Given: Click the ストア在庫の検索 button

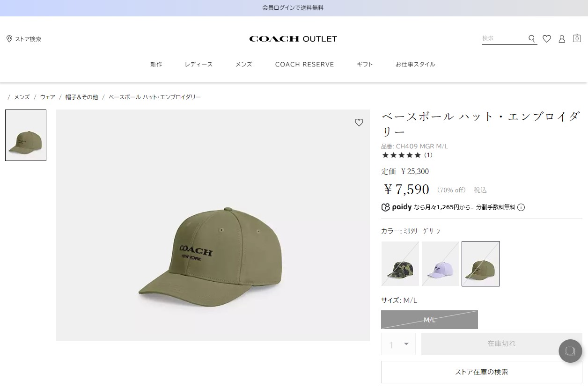Looking at the screenshot, I should (x=481, y=372).
